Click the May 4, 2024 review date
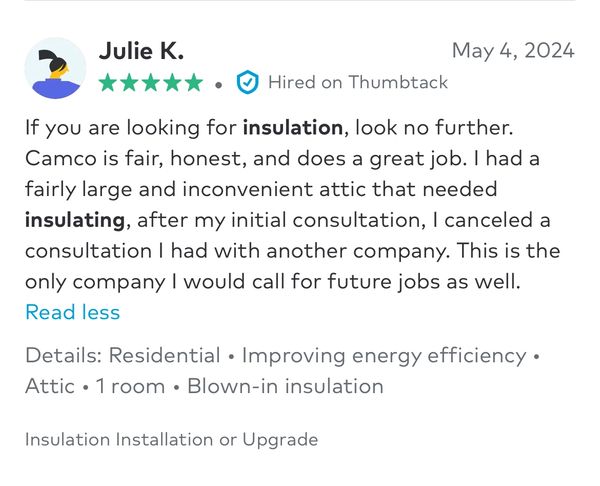 (513, 50)
